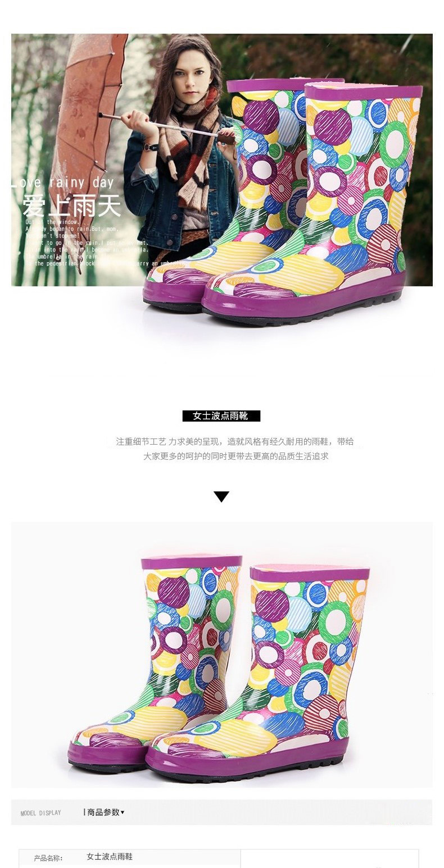Click the 女士波点雨鞋 product name value
444x868 pixels.
coord(110,857)
